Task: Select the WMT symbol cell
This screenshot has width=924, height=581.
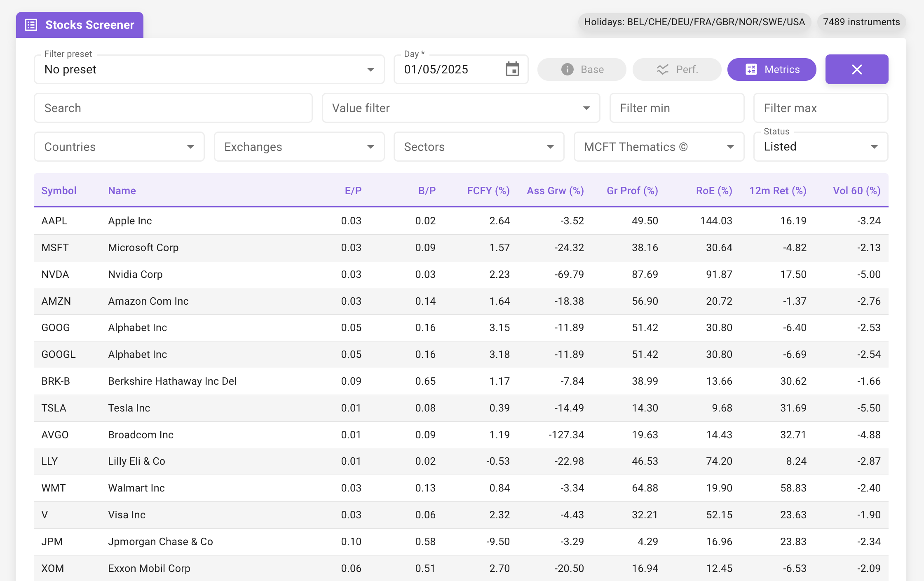Action: tap(54, 488)
